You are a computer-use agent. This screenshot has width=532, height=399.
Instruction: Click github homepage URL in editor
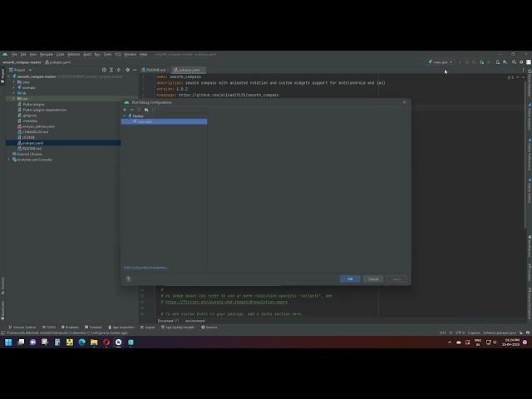(229, 95)
